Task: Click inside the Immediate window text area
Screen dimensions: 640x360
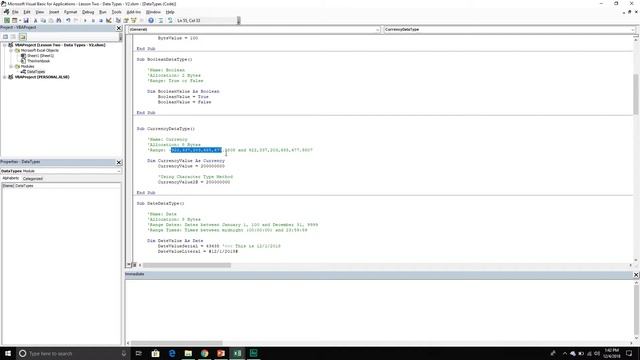Action: tap(380, 309)
